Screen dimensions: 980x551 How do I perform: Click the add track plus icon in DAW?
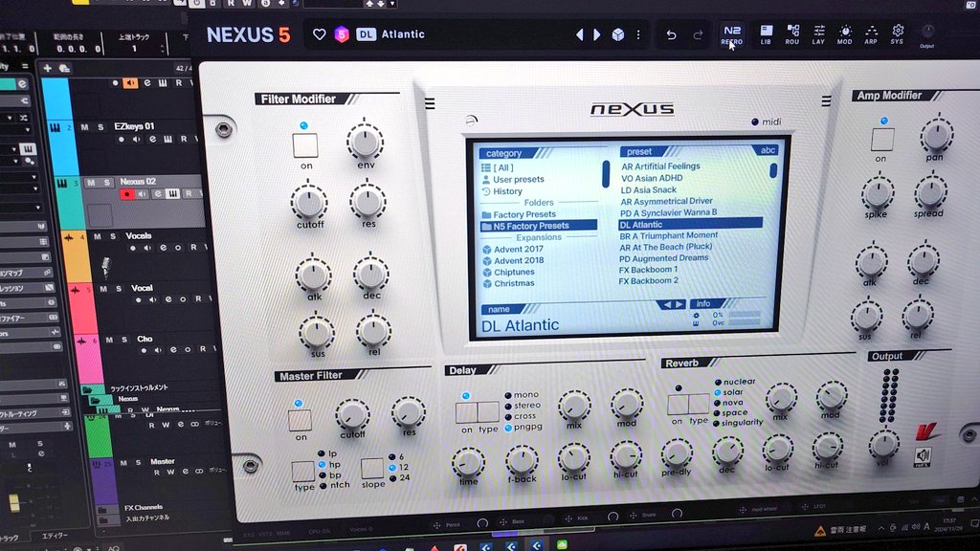point(47,68)
